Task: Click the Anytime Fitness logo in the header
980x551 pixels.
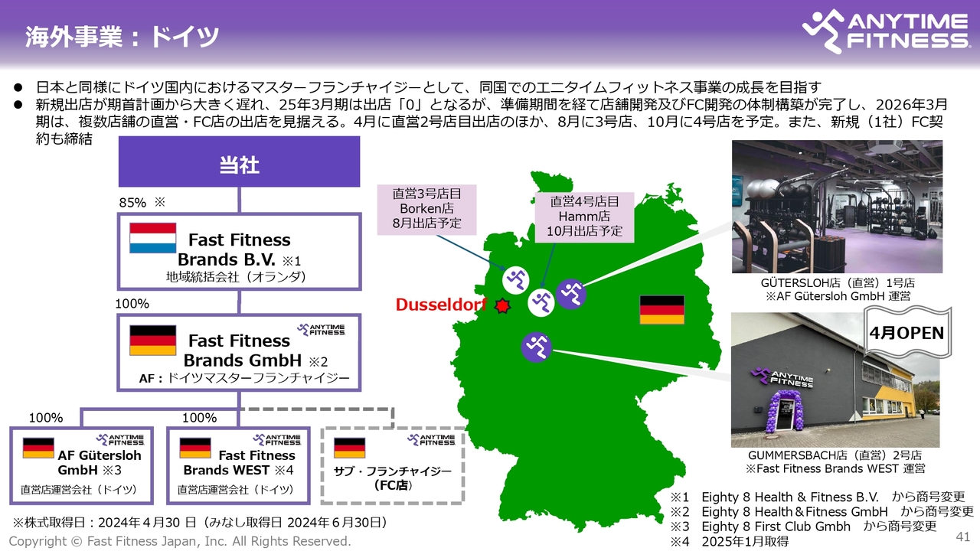Action: [x=886, y=31]
